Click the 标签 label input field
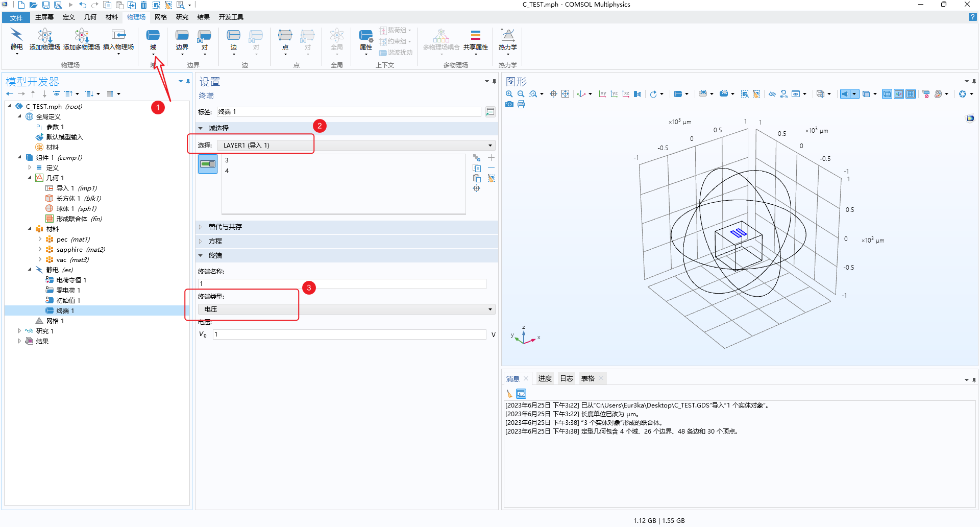The image size is (980, 527). coord(349,112)
